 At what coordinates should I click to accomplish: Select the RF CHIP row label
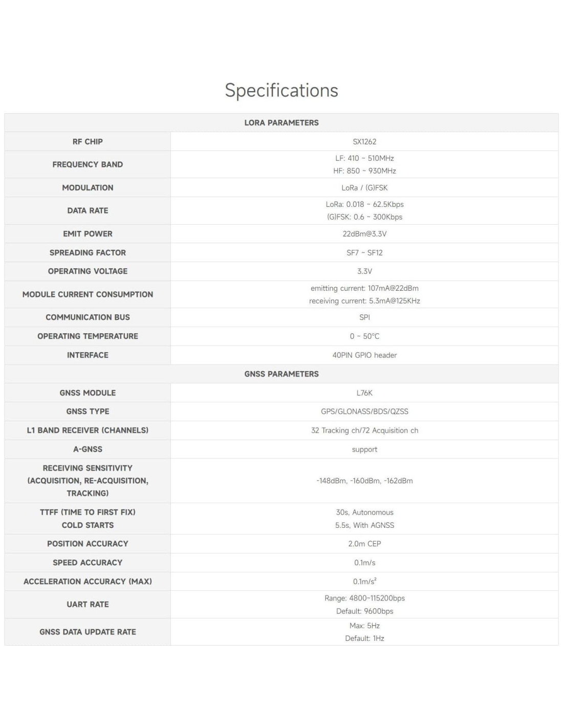(x=88, y=142)
